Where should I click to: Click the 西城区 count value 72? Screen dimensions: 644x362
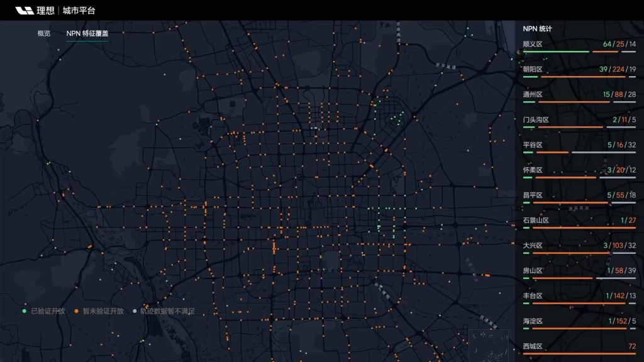pos(631,346)
